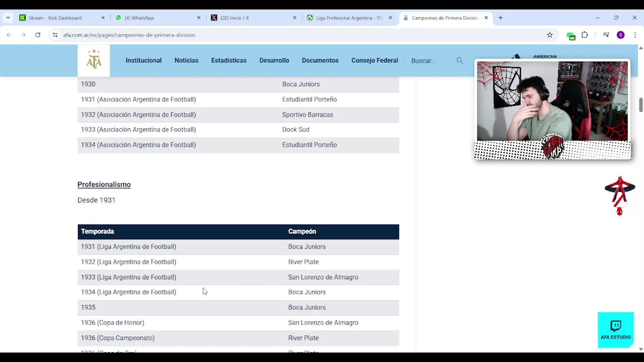Click the 1936 (Copa Campeonato) cell
This screenshot has height=362, width=644.
(118, 338)
